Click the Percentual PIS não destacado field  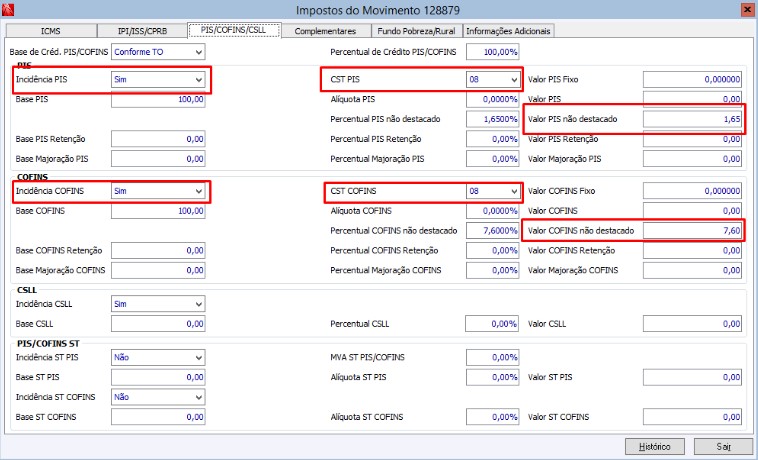(493, 119)
